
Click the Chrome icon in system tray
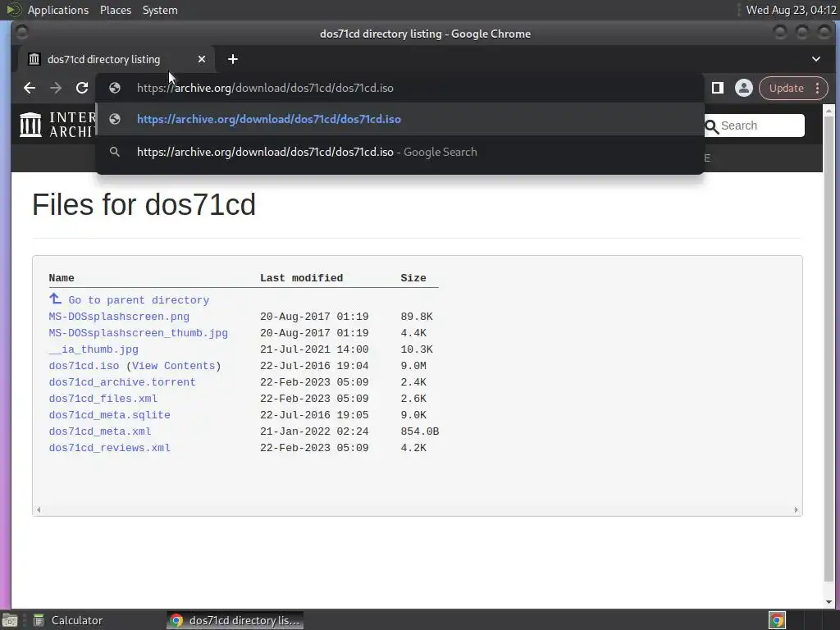(x=778, y=620)
